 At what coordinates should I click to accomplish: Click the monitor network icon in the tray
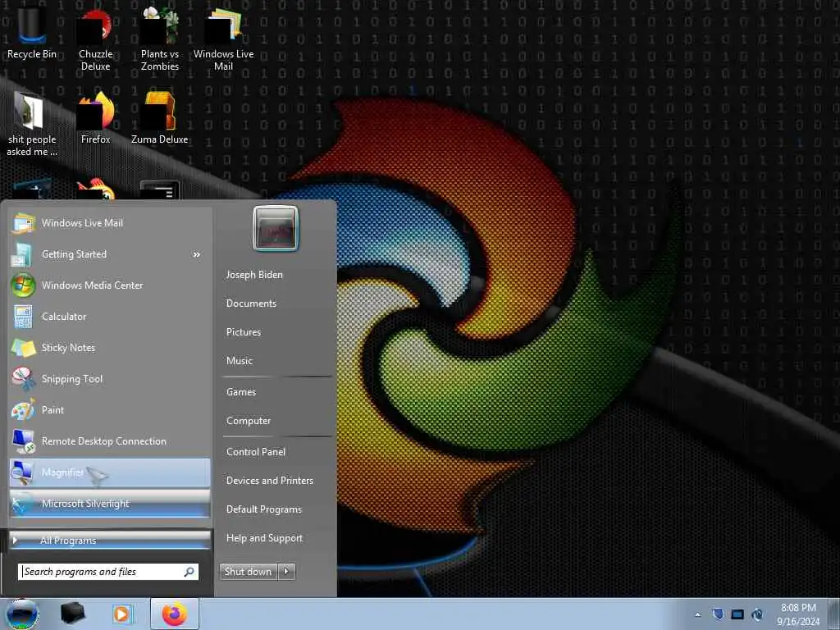click(737, 614)
